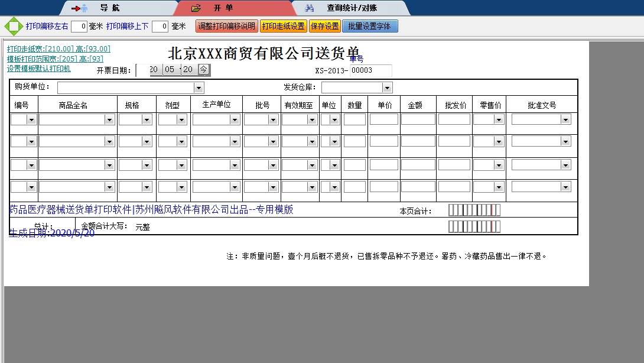
Task: Open the 发货仓库 dropdown
Action: pyautogui.click(x=387, y=87)
